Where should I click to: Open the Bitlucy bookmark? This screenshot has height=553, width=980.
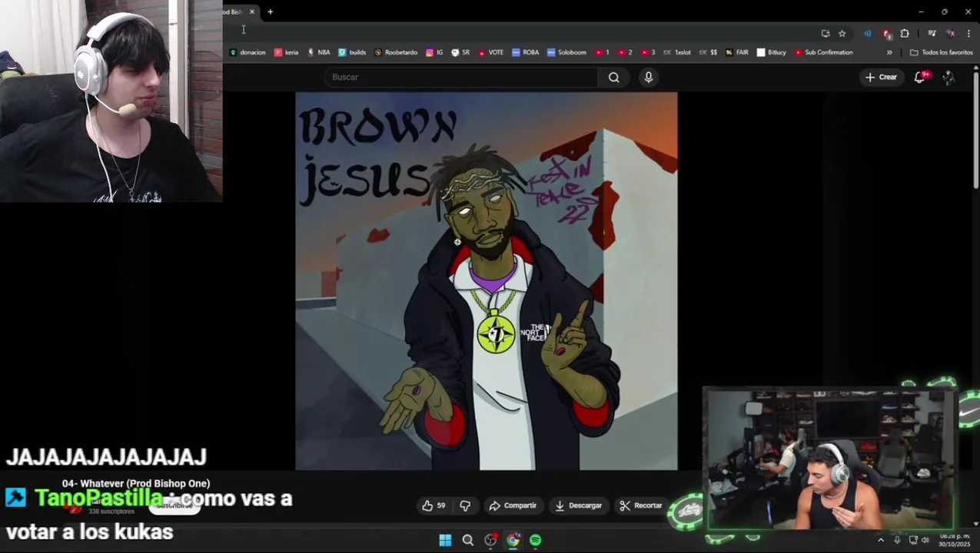coord(771,52)
